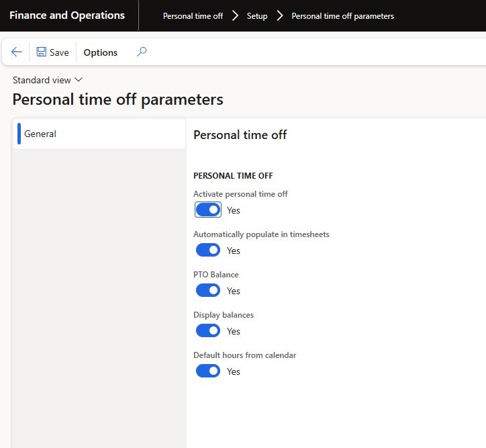Toggle Activate personal time off switch

208,210
